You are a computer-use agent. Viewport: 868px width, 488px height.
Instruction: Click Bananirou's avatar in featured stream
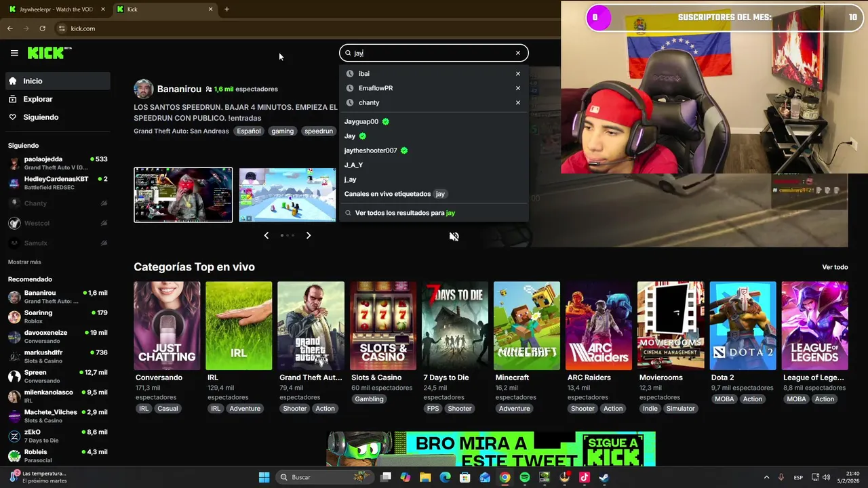pos(143,89)
